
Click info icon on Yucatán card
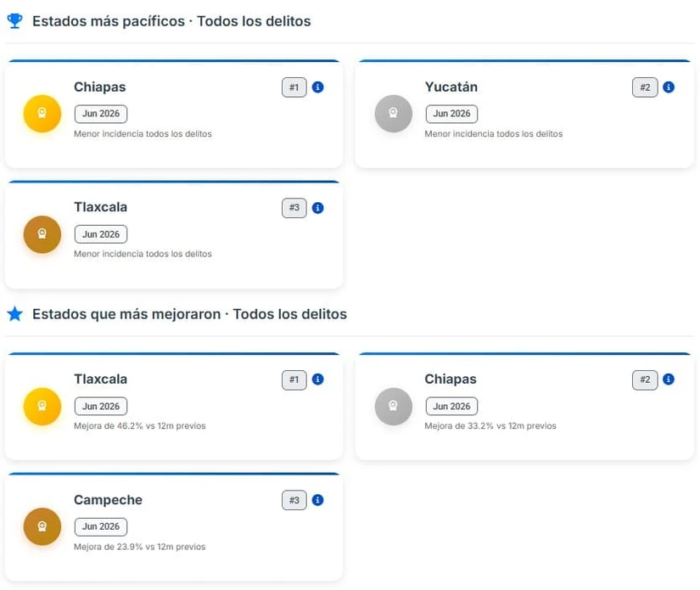(669, 87)
